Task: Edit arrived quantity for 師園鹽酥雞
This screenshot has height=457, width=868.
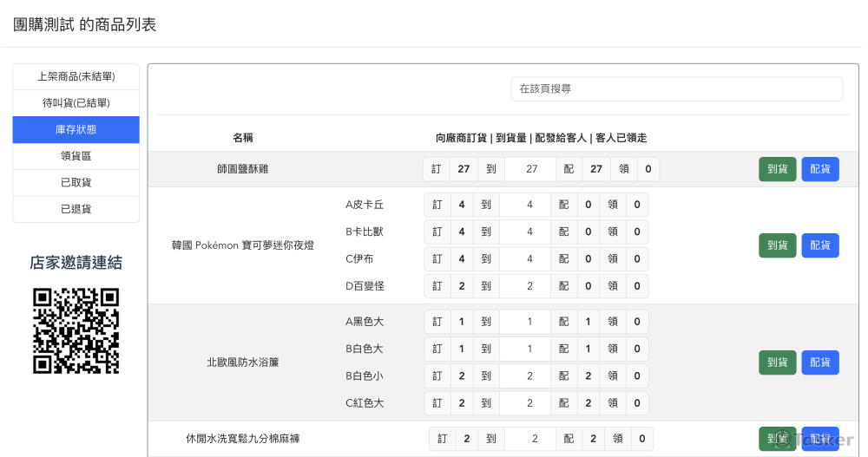Action: tap(531, 169)
